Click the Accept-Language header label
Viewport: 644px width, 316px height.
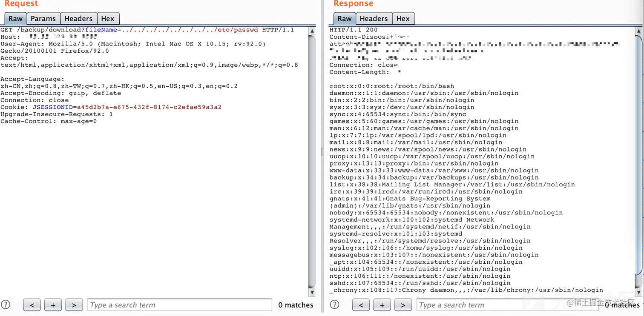pyautogui.click(x=32, y=79)
